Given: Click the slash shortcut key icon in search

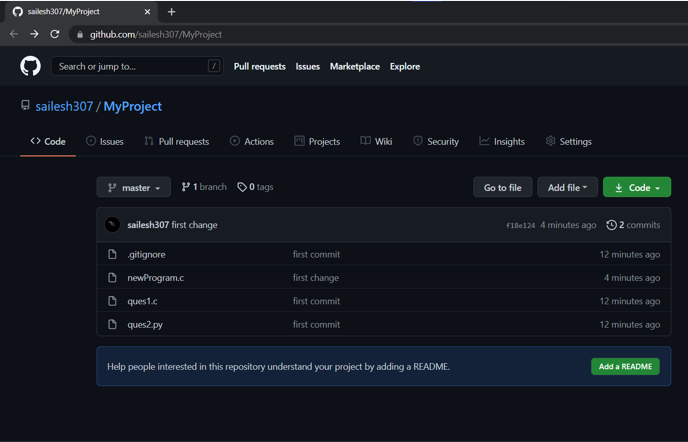Looking at the screenshot, I should pyautogui.click(x=214, y=66).
